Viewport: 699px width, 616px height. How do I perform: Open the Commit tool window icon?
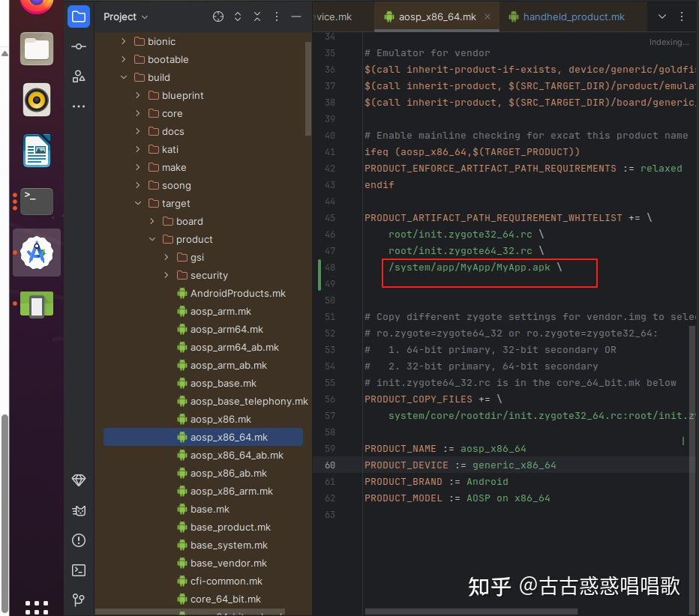click(x=79, y=46)
